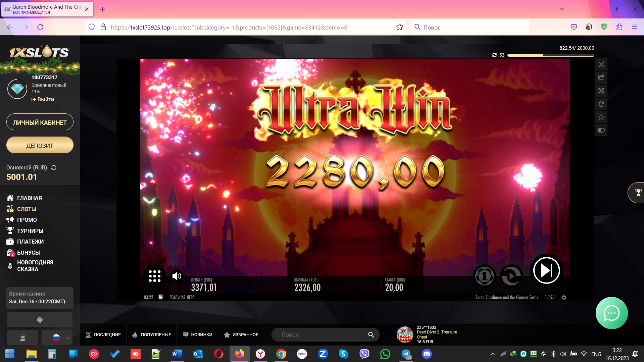Open the Pocket save icon
644x362 pixels.
coord(574,27)
